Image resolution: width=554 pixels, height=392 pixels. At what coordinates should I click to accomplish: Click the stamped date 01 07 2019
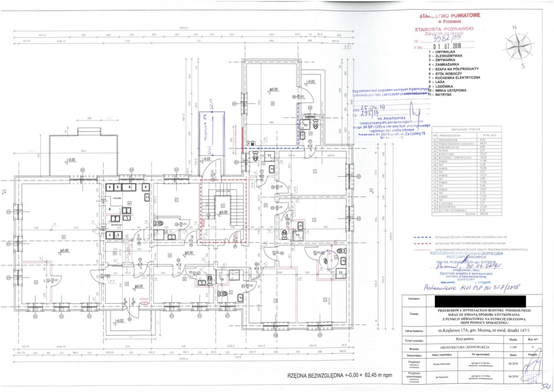coord(444,46)
